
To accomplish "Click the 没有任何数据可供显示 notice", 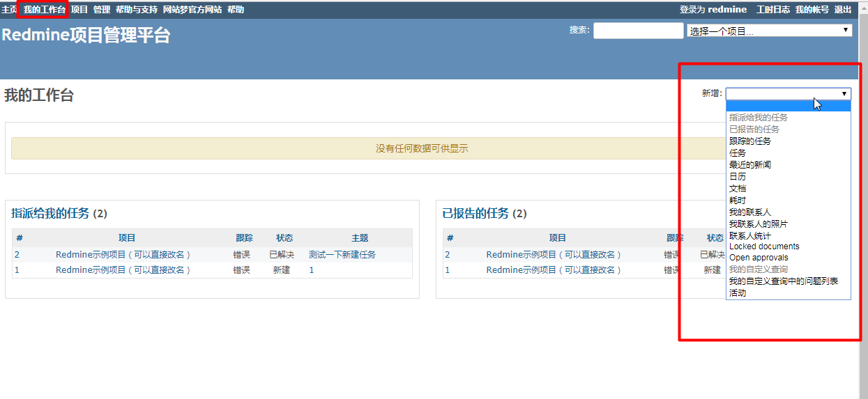I will (422, 148).
